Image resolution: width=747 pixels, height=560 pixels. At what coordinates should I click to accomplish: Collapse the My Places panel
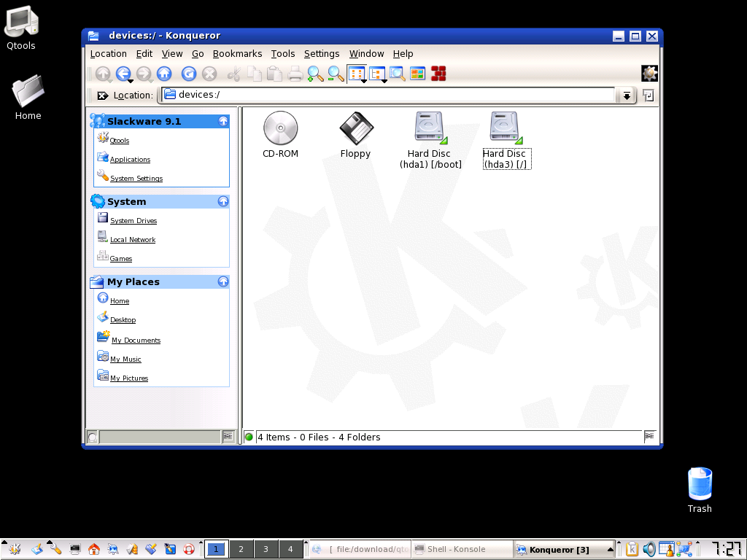click(223, 281)
